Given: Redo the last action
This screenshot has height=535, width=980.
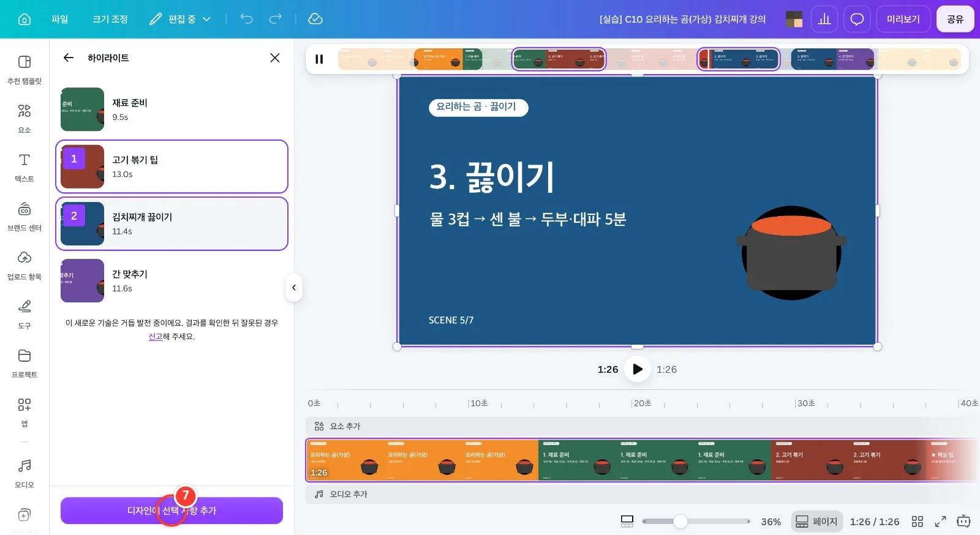Looking at the screenshot, I should click(276, 19).
